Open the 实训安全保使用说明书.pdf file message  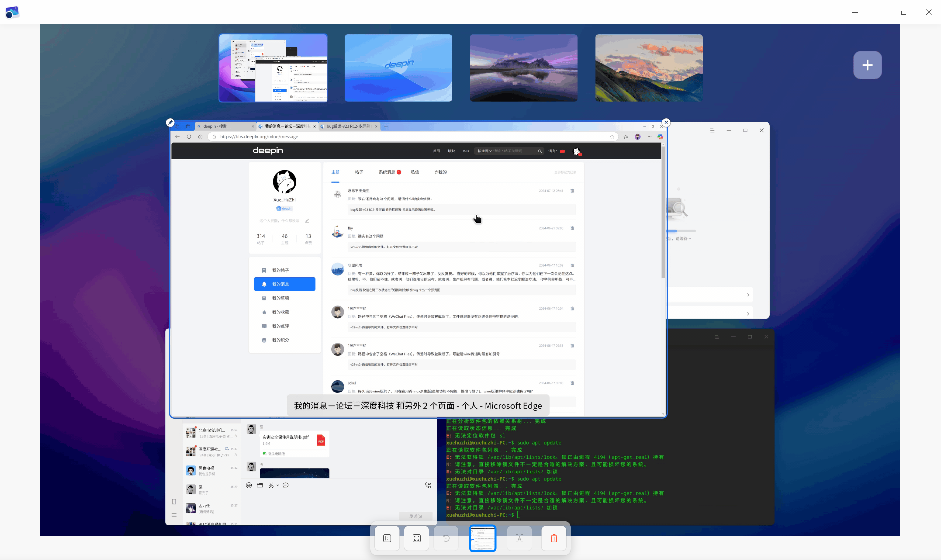(294, 444)
